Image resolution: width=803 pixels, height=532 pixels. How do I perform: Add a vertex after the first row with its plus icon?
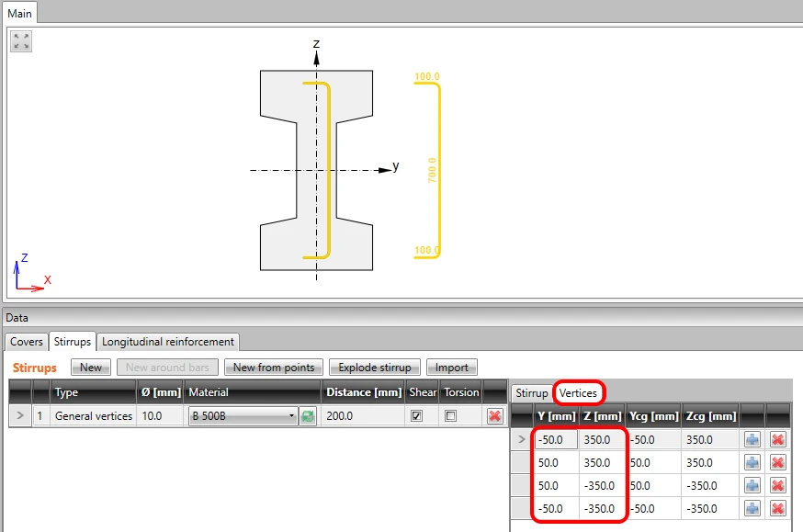tap(752, 439)
